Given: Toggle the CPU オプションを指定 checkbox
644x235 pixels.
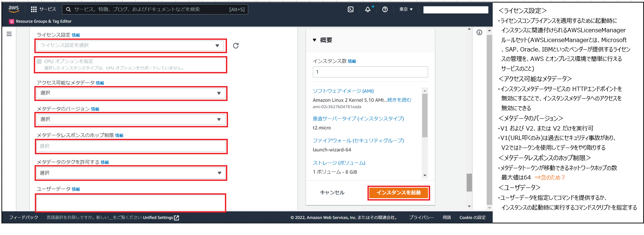Looking at the screenshot, I should pyautogui.click(x=39, y=61).
